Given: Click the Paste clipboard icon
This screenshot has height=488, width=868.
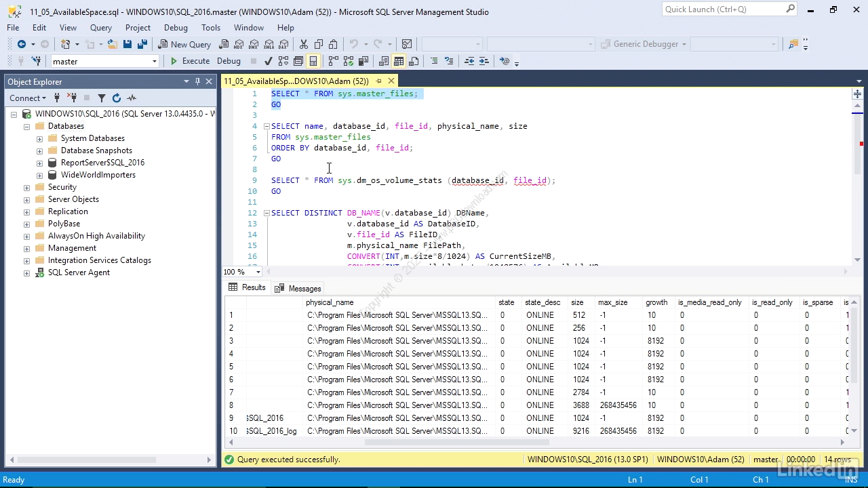Looking at the screenshot, I should pos(333,44).
